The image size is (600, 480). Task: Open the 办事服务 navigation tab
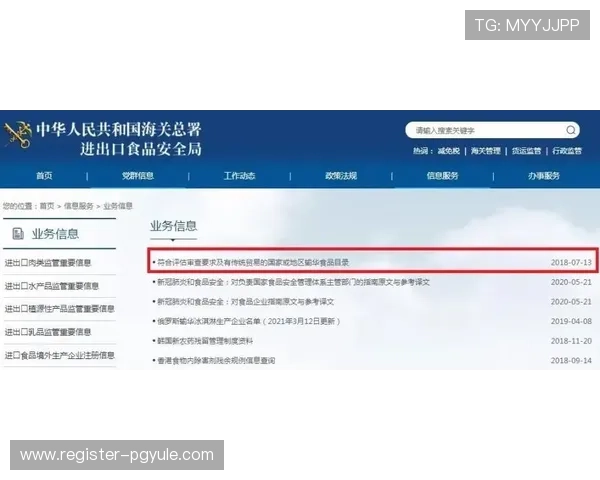tap(544, 176)
